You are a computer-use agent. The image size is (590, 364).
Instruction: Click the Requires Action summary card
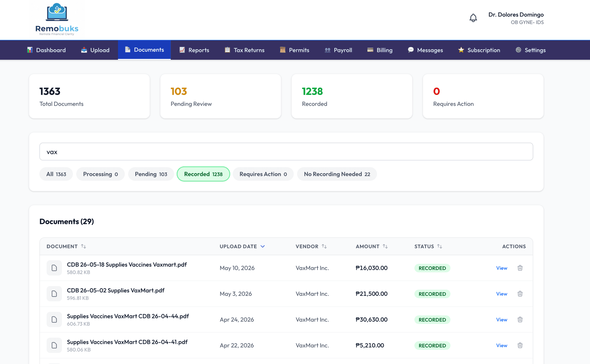click(x=483, y=96)
